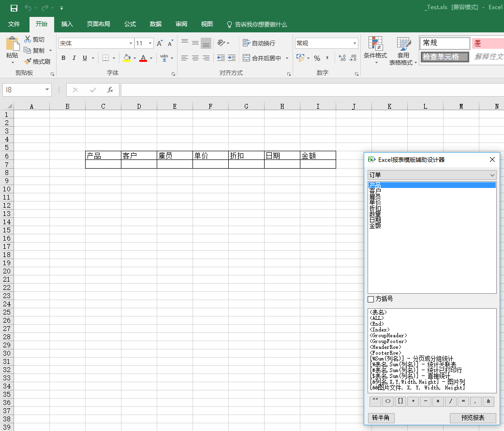Click the phonetic guide wén icon

tap(164, 58)
